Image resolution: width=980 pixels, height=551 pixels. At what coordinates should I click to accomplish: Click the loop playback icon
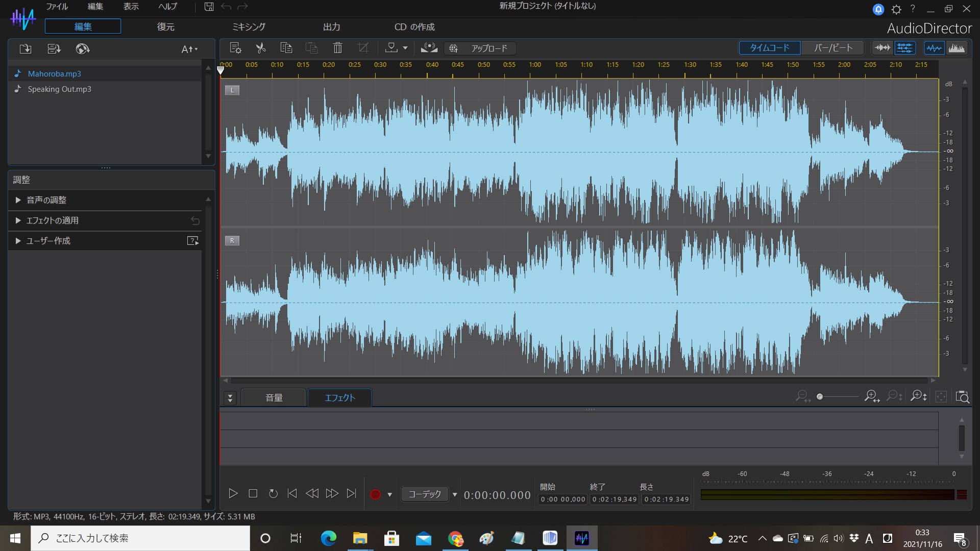[x=273, y=493]
